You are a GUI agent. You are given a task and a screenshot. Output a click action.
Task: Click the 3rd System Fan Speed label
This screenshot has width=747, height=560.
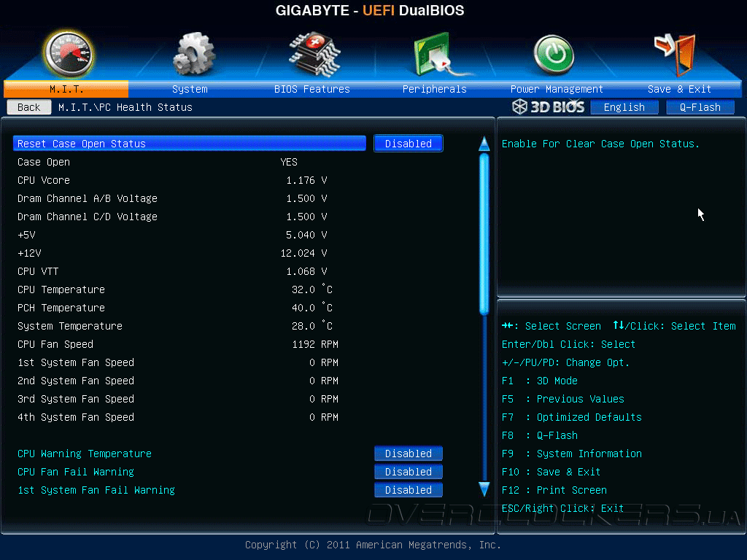[x=76, y=399]
